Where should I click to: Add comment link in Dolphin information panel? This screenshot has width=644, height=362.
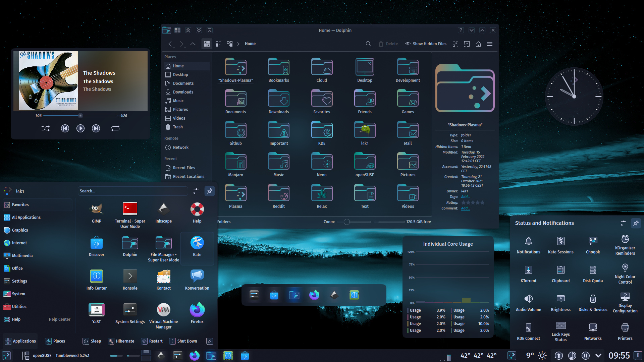pyautogui.click(x=465, y=208)
